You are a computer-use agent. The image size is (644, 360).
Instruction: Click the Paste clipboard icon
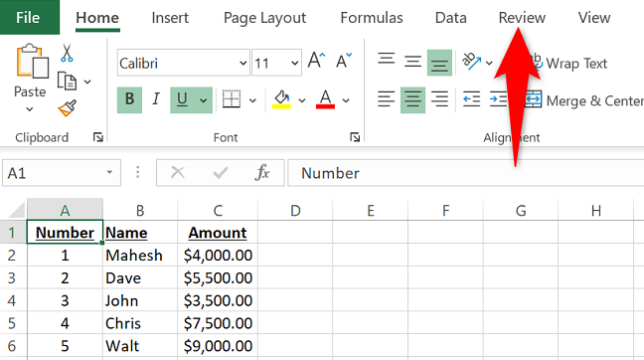point(32,61)
